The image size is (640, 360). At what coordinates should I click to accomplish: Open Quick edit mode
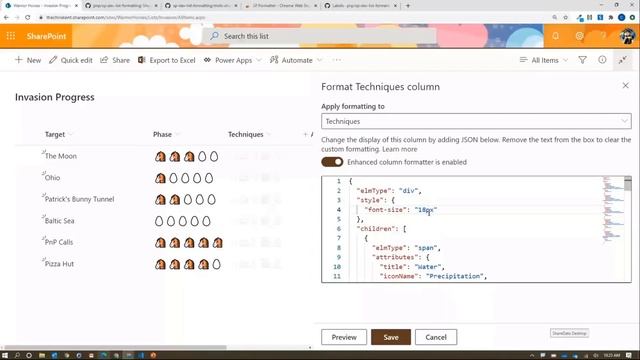click(71, 60)
